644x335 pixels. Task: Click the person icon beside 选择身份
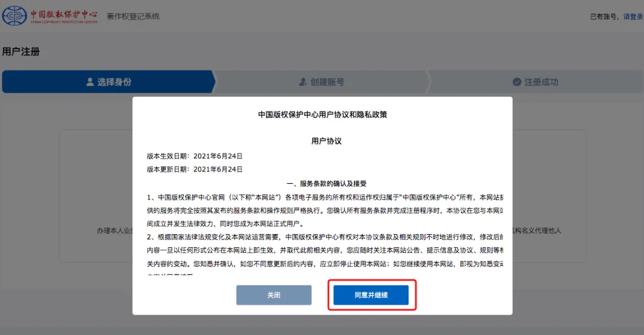click(90, 82)
